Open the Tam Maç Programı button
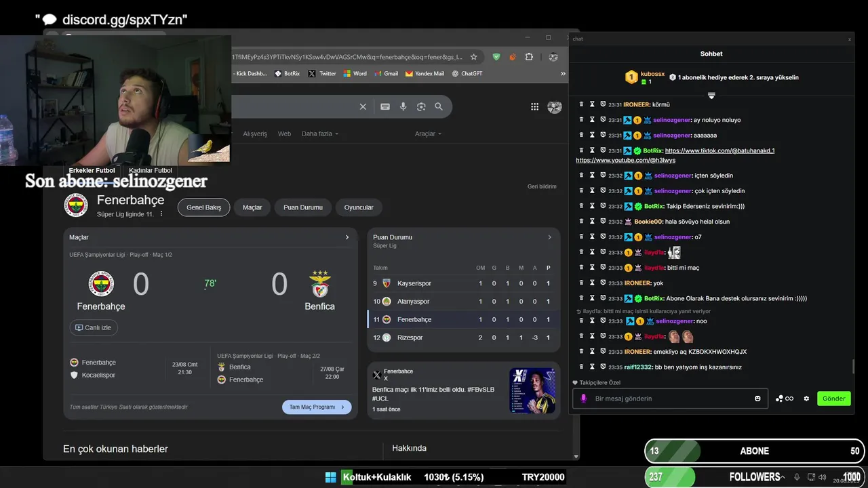Screen dimensions: 868x488 point(317,407)
